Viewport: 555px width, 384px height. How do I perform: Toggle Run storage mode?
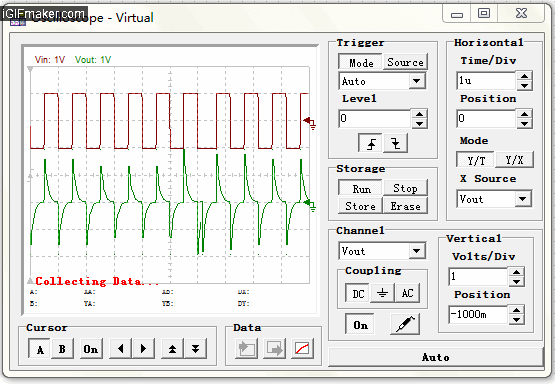point(361,188)
